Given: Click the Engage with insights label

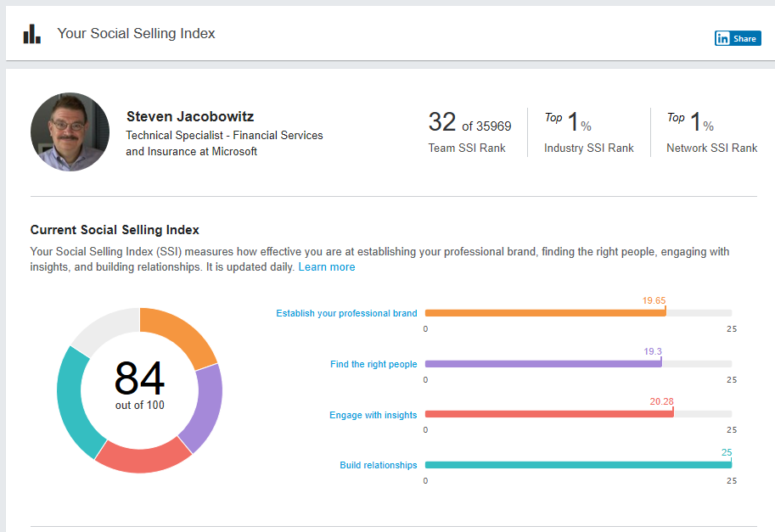Looking at the screenshot, I should (x=373, y=415).
